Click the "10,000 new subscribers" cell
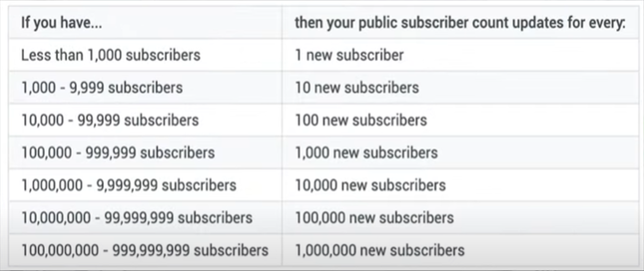Screen dimensions: 644x271 pos(370,185)
